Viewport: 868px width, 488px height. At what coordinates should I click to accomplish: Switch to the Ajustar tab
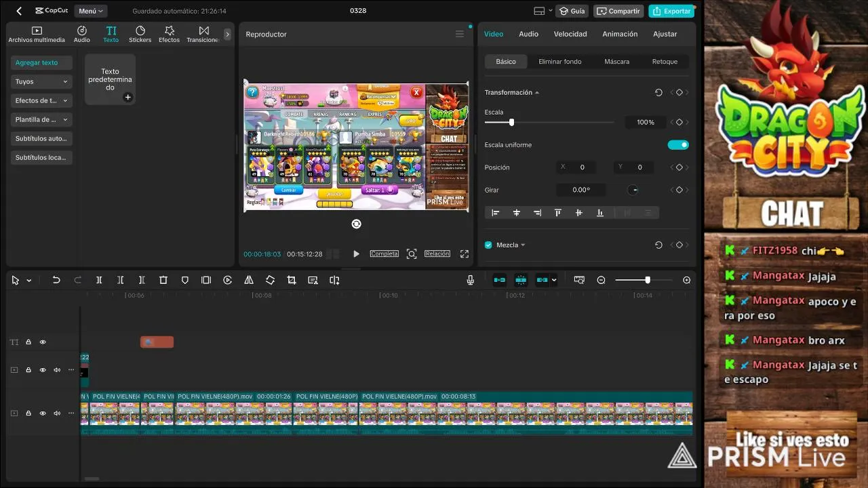click(665, 34)
